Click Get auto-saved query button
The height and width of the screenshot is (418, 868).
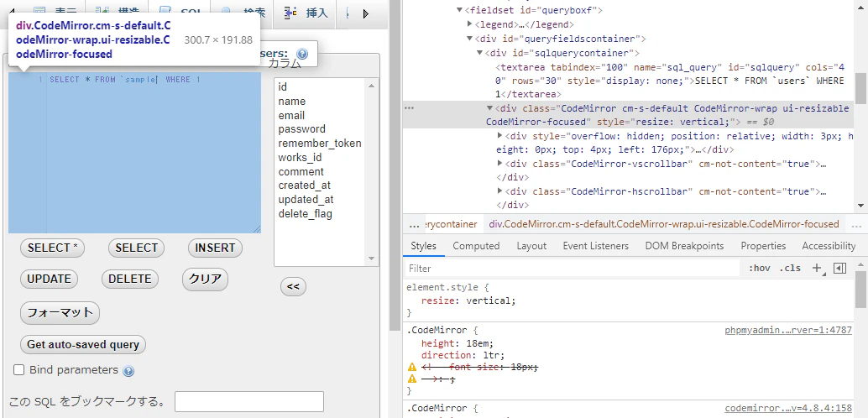83,344
